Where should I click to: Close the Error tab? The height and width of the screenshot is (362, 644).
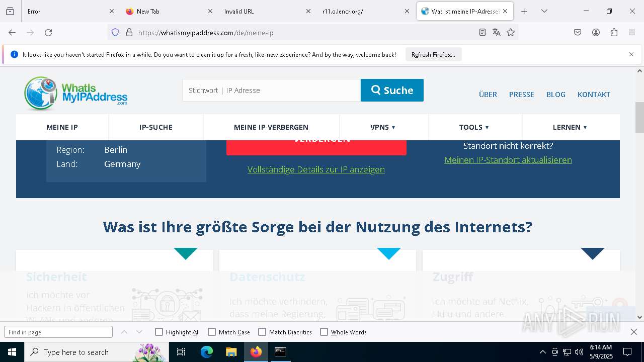[112, 11]
